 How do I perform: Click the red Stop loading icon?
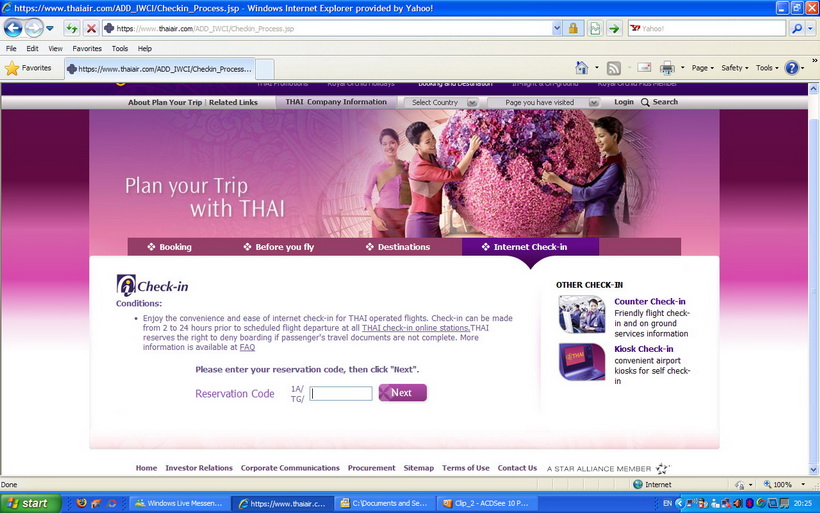(91, 28)
